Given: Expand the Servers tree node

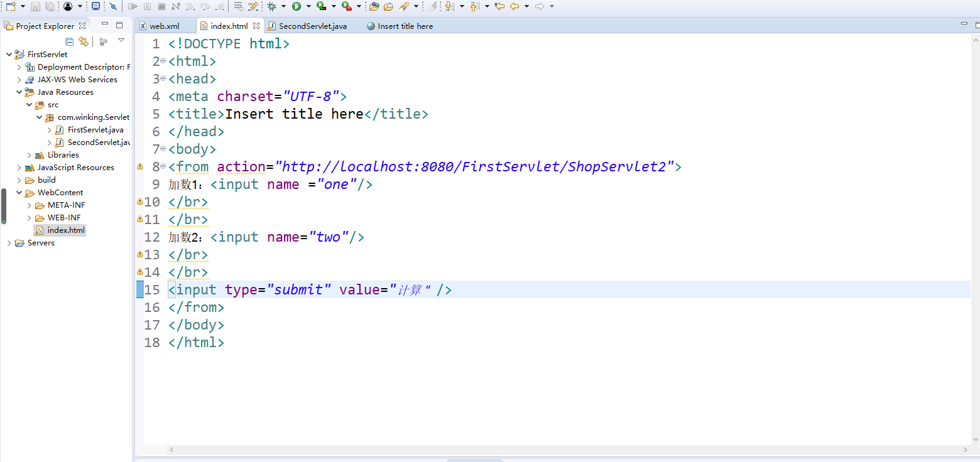Looking at the screenshot, I should click(x=9, y=243).
